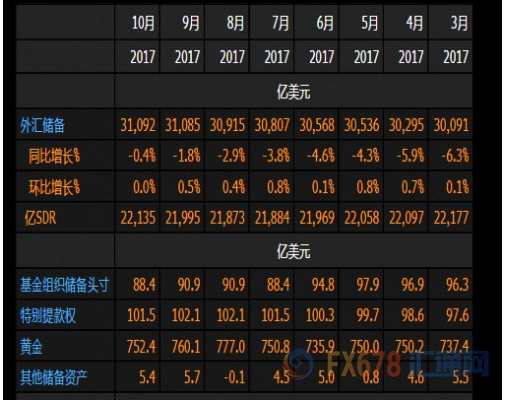Image resolution: width=507 pixels, height=400 pixels.
Task: Select the 环比增长% row label
Action: [54, 187]
